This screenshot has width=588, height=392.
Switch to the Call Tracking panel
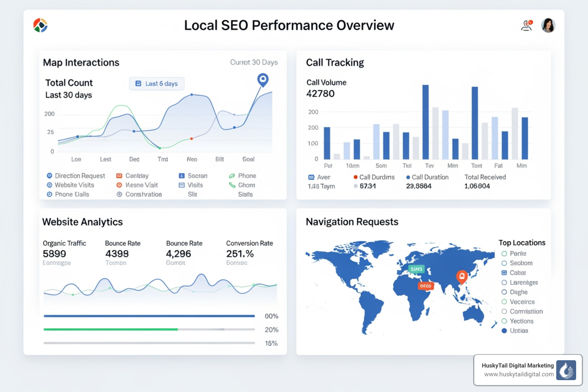click(335, 62)
